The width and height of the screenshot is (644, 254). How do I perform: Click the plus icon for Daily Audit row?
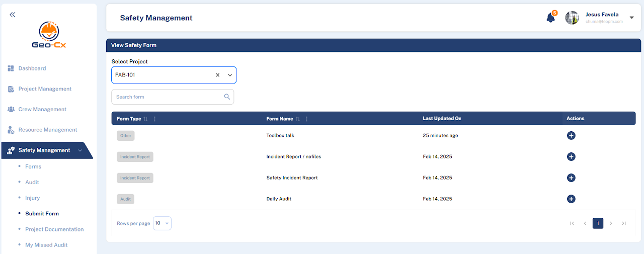click(x=571, y=199)
